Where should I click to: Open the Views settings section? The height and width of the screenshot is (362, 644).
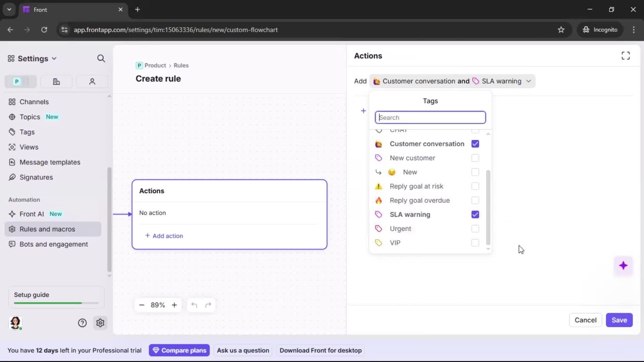click(28, 147)
